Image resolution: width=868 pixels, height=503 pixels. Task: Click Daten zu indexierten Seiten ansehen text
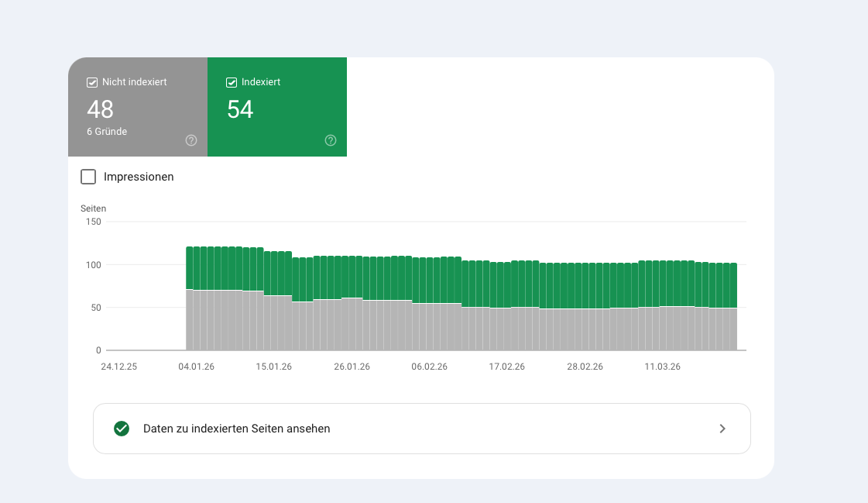(237, 429)
